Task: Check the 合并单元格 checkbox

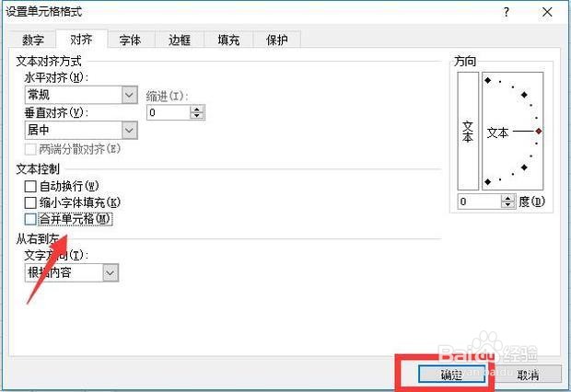Action: click(x=30, y=219)
